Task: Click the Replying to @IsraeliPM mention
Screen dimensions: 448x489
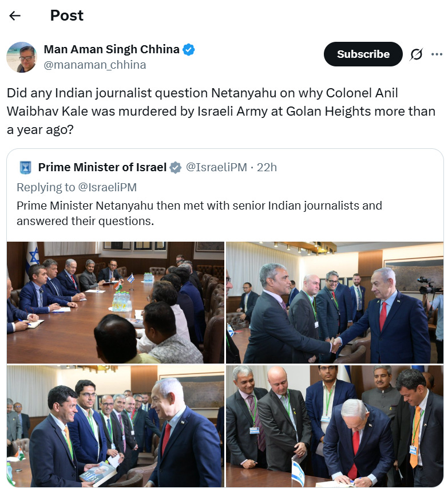Action: click(107, 187)
